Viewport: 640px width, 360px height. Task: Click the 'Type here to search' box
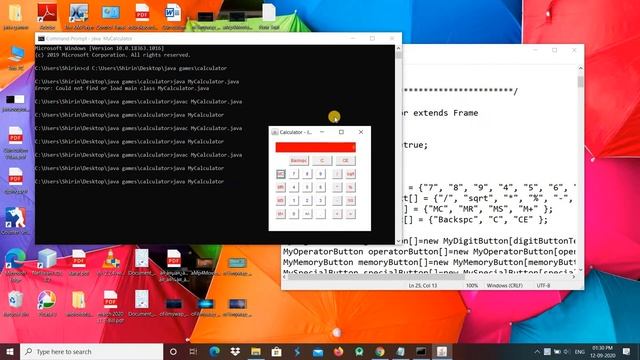pos(91,351)
